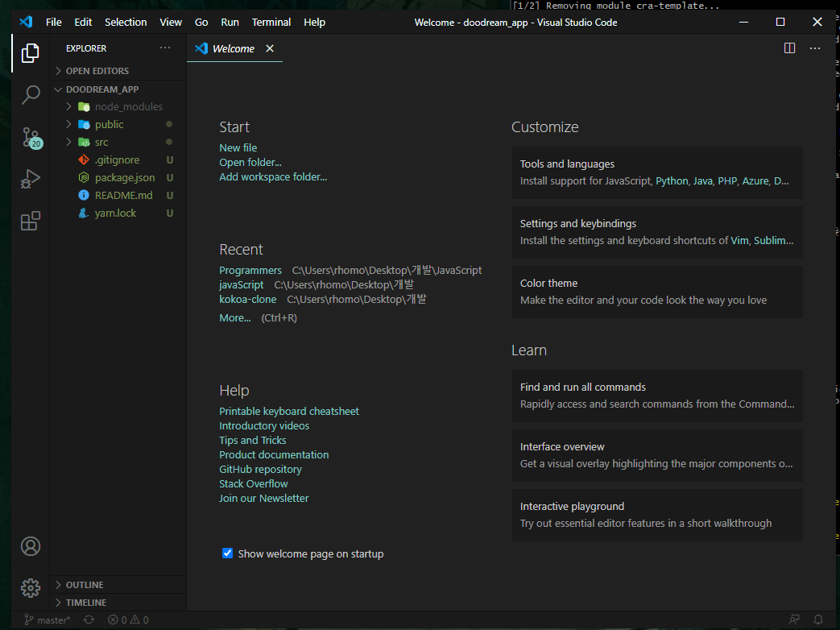The width and height of the screenshot is (840, 630).
Task: Open editor More Actions ellipsis
Action: tap(815, 48)
